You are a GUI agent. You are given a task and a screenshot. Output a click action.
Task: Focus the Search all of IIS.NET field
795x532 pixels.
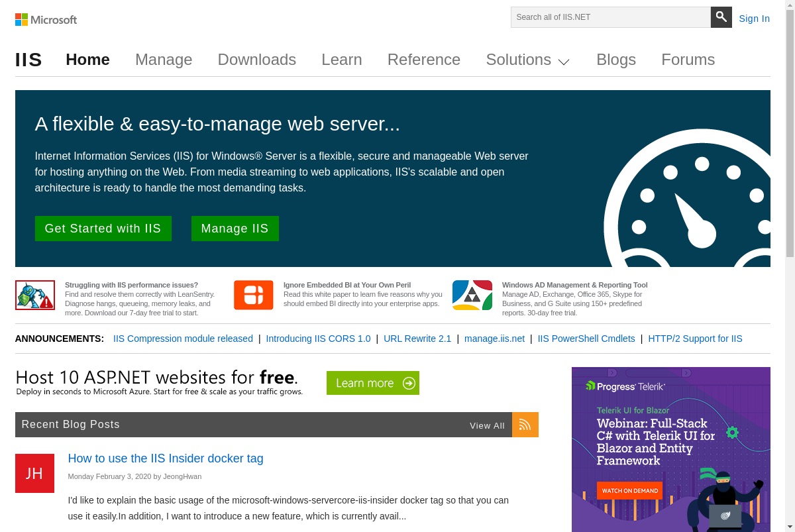click(611, 17)
